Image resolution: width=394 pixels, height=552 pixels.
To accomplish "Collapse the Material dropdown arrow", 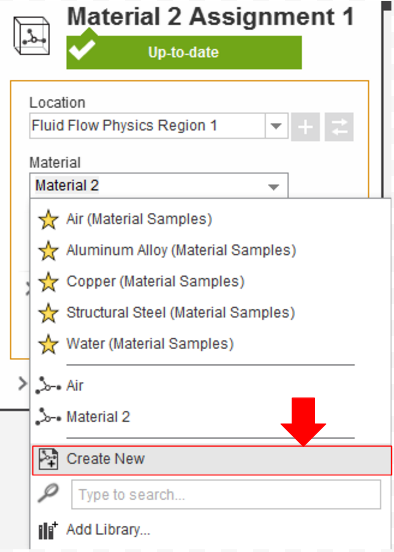I will click(x=274, y=186).
